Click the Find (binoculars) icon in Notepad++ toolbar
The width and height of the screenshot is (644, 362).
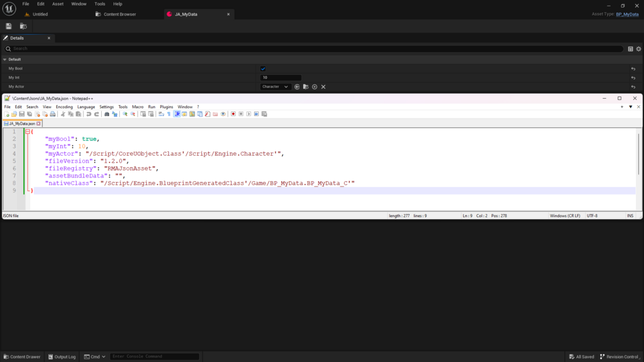click(107, 114)
